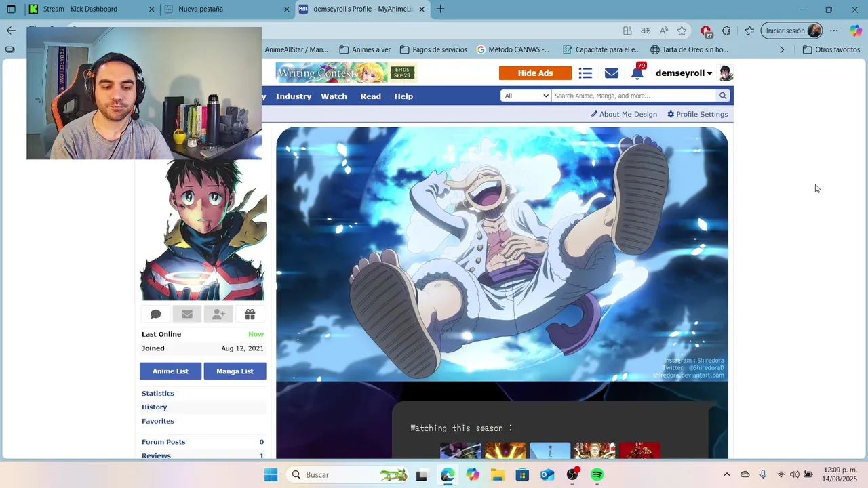The width and height of the screenshot is (868, 488).
Task: Open the Pagos de servicios bookmarks folder
Action: [433, 49]
